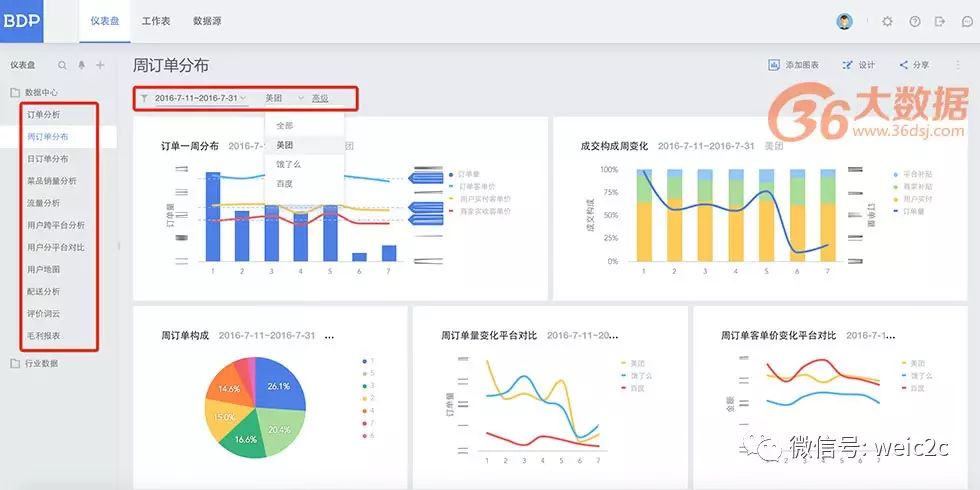The height and width of the screenshot is (490, 980).
Task: Search dashboards with sidebar magnifier icon
Action: point(62,65)
